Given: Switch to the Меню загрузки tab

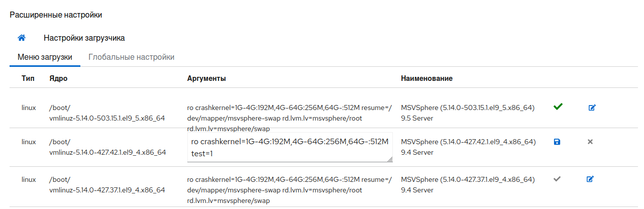Looking at the screenshot, I should (45, 57).
